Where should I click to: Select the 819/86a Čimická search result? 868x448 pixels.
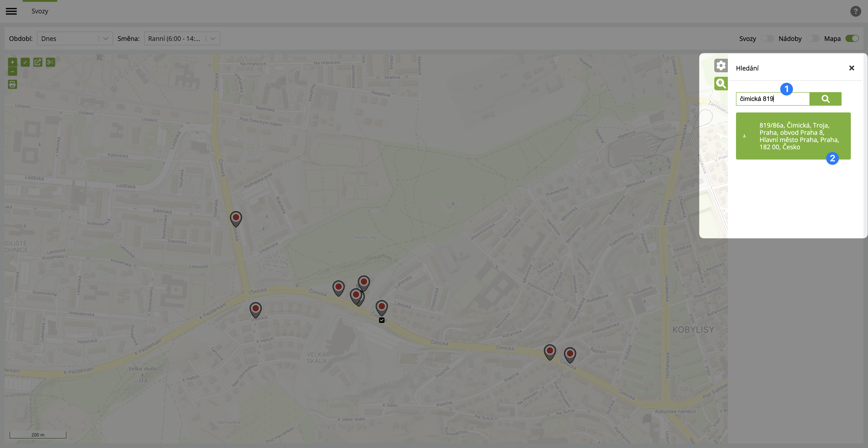click(793, 136)
